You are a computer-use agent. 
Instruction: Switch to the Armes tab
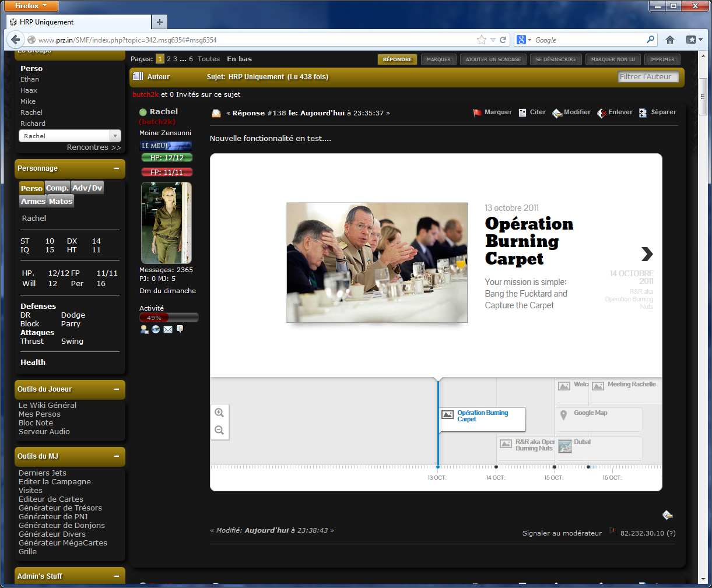click(33, 201)
